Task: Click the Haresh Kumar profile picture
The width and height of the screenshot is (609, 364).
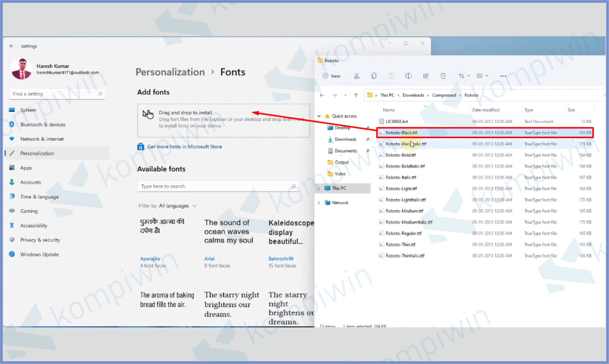Action: (x=22, y=69)
